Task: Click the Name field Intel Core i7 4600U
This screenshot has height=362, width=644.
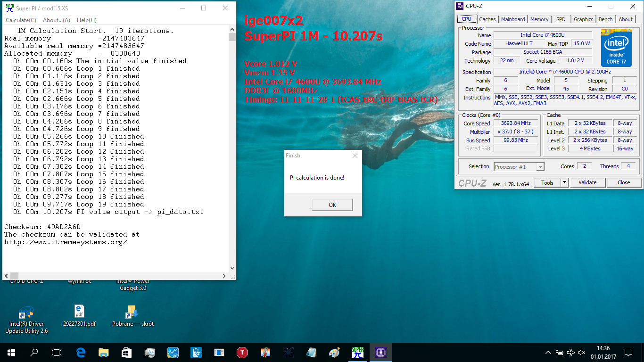Action: click(543, 35)
